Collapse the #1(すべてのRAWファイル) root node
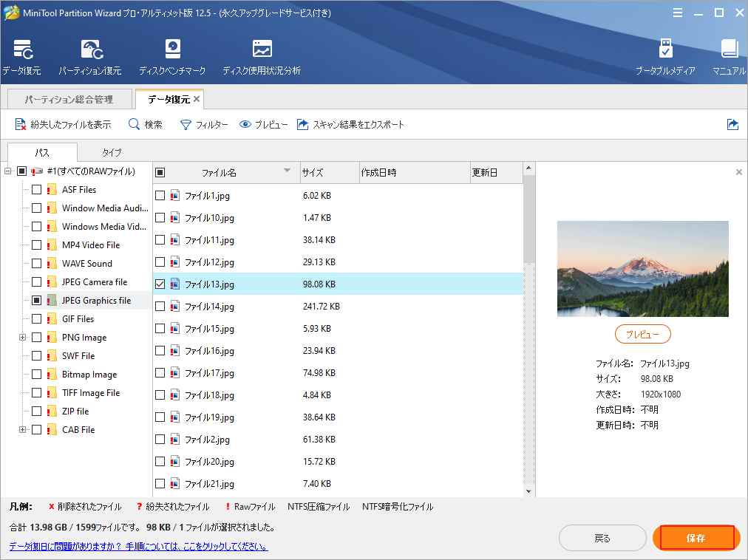The image size is (748, 560). coord(8,171)
